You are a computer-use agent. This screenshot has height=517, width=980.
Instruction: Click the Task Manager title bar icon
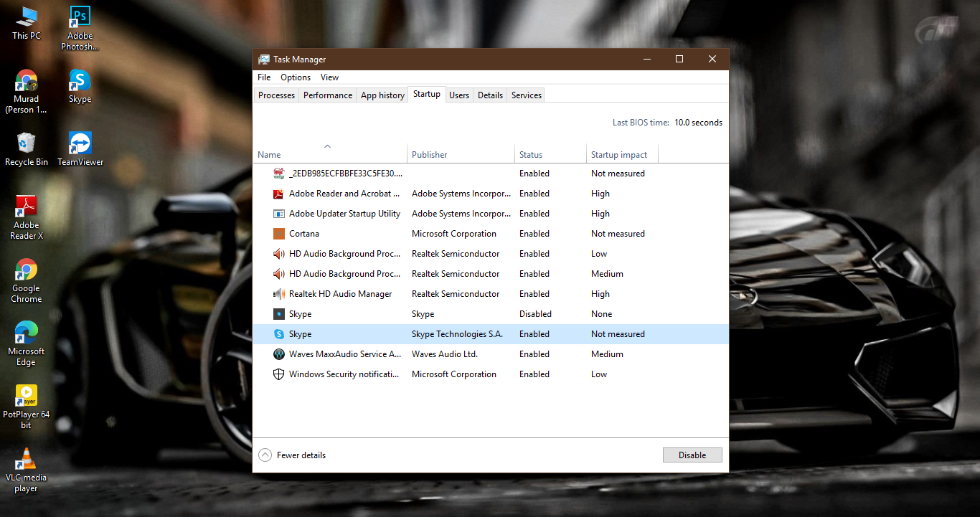pyautogui.click(x=264, y=60)
